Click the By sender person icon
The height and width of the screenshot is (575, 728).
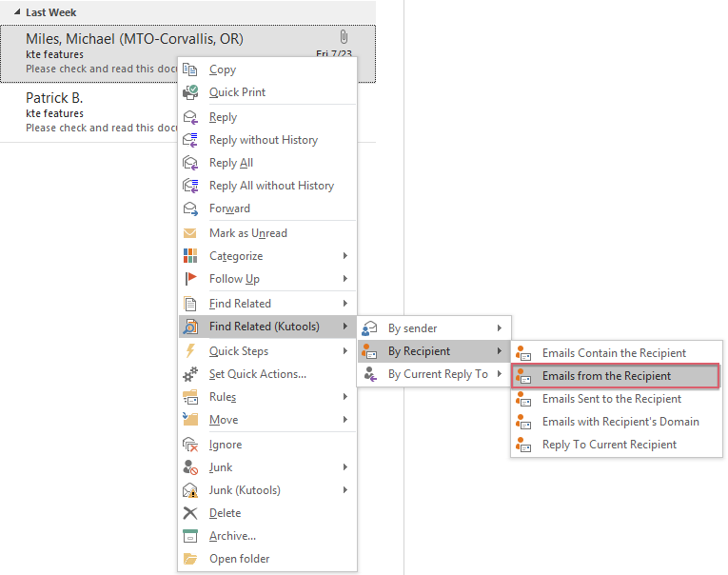point(369,328)
